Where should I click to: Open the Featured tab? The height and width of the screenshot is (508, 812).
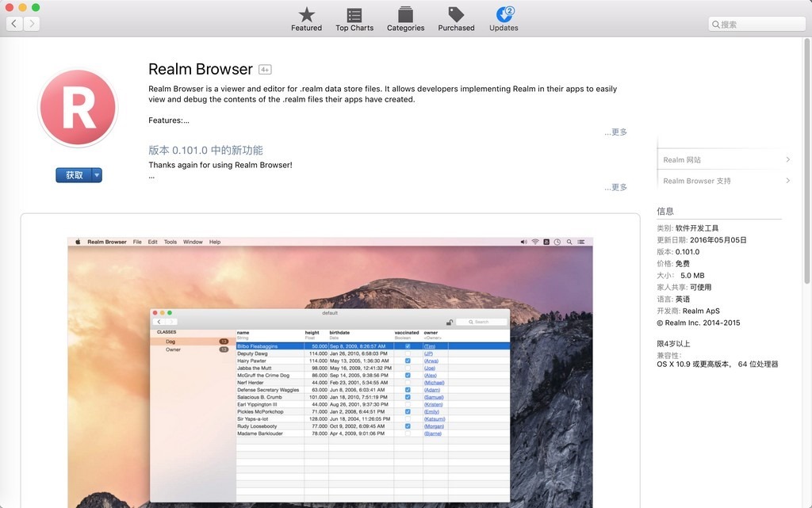click(x=306, y=20)
